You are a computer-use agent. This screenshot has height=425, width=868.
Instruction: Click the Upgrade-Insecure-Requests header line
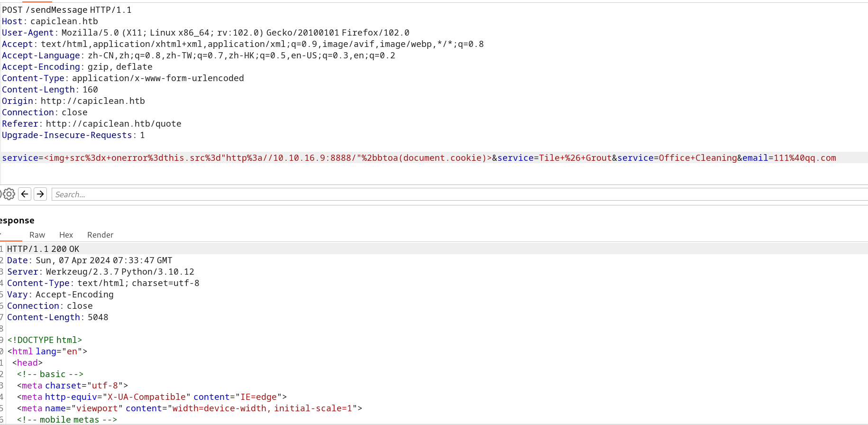pos(73,135)
